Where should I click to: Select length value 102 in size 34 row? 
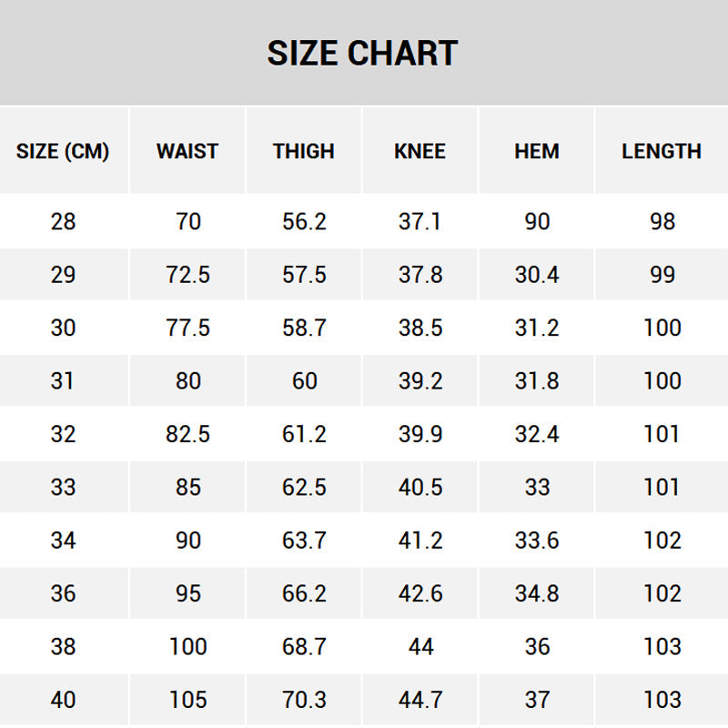(x=662, y=541)
